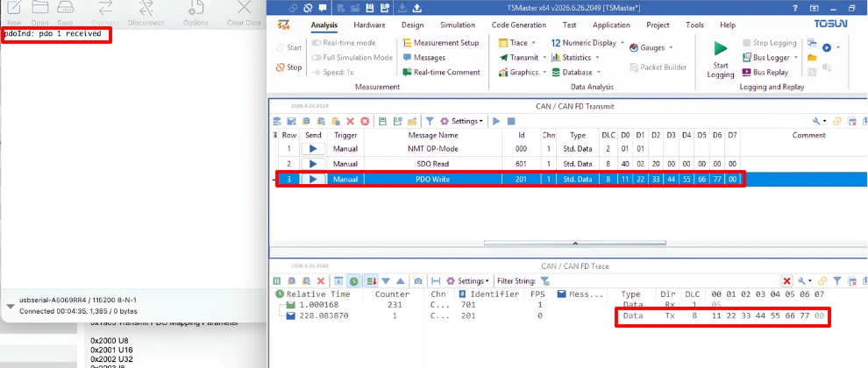Click the Message Name column header
This screenshot has height=368, width=868.
(433, 135)
